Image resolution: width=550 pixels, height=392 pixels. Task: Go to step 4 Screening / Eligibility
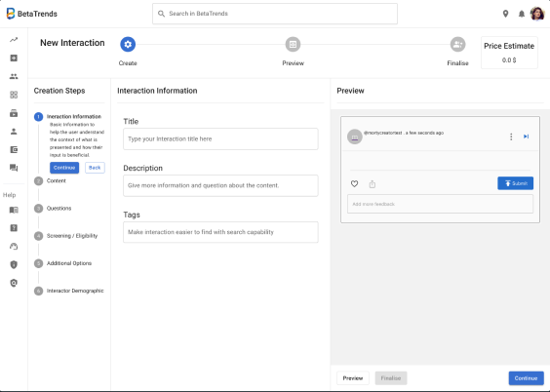pyautogui.click(x=66, y=236)
